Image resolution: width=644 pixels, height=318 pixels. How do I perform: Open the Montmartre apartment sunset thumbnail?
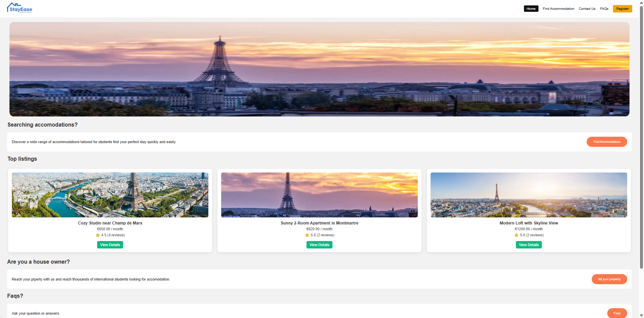point(319,195)
